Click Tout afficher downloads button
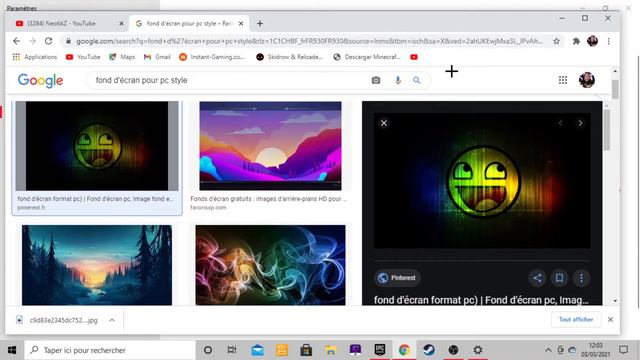Screen dimensions: 640x360 (576, 320)
